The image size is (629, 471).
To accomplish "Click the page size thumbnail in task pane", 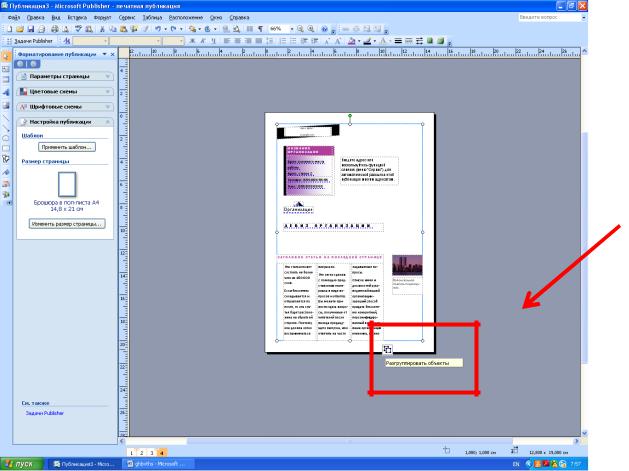I will click(x=67, y=184).
